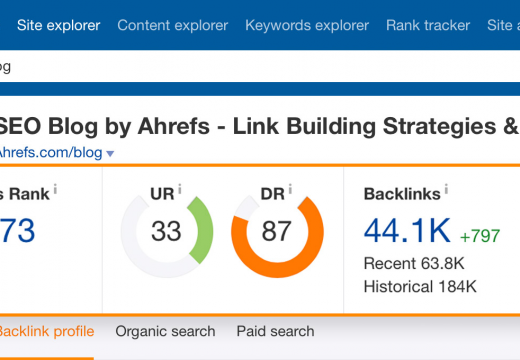Open Rank tracker tool
Viewport: 520px width, 360px height.
pos(428,25)
